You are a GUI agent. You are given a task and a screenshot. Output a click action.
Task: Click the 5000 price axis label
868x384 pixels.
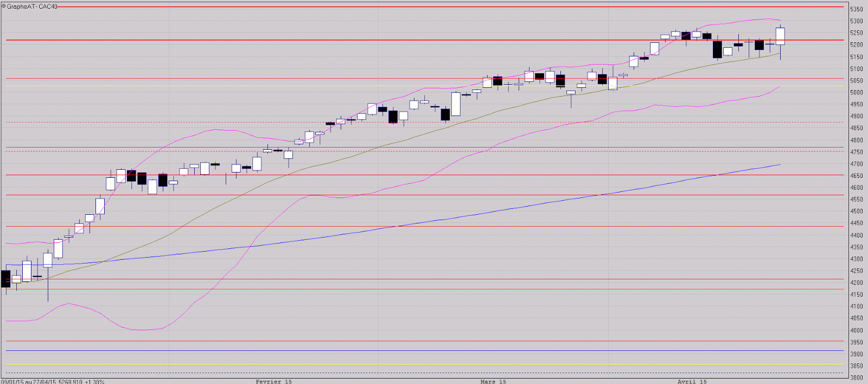856,92
